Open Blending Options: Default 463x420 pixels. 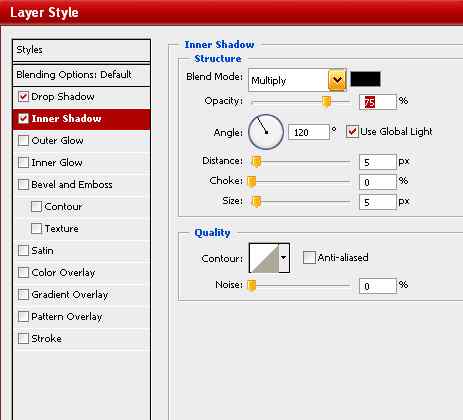[x=81, y=75]
